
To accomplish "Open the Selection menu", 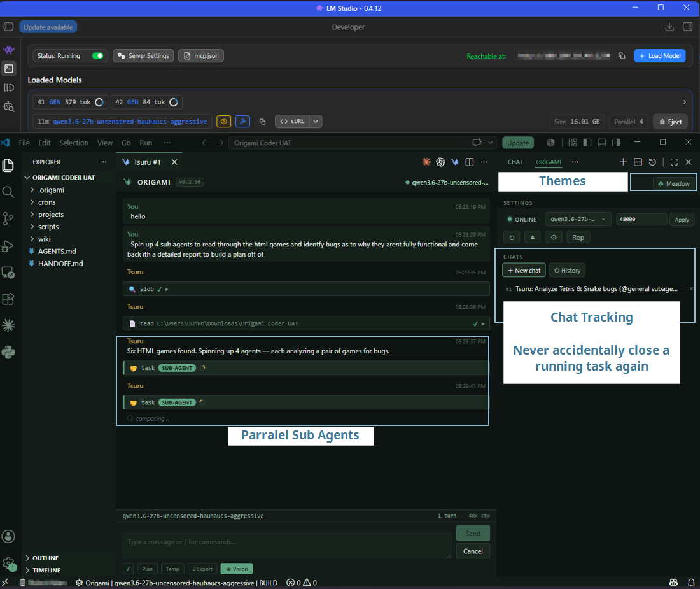I will pos(74,143).
